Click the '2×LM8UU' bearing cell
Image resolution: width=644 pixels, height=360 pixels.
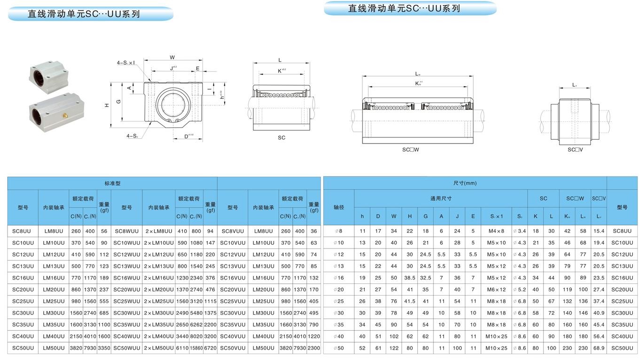point(158,231)
